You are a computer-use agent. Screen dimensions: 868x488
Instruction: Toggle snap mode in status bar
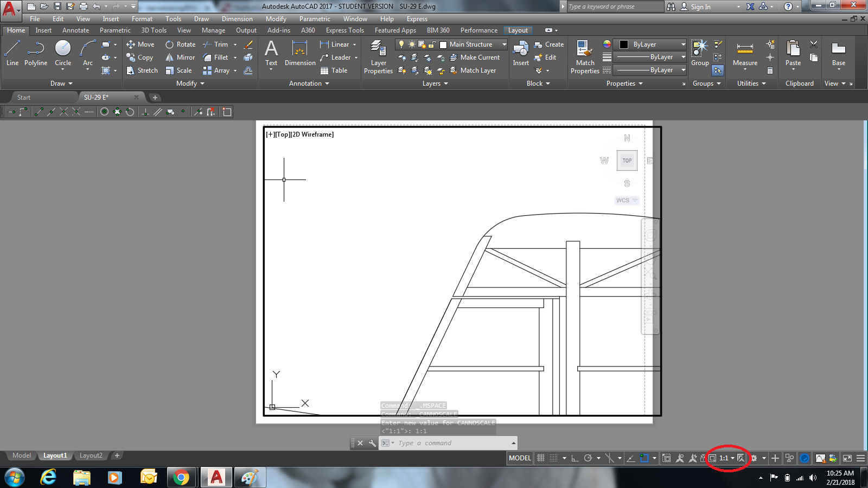coord(553,458)
